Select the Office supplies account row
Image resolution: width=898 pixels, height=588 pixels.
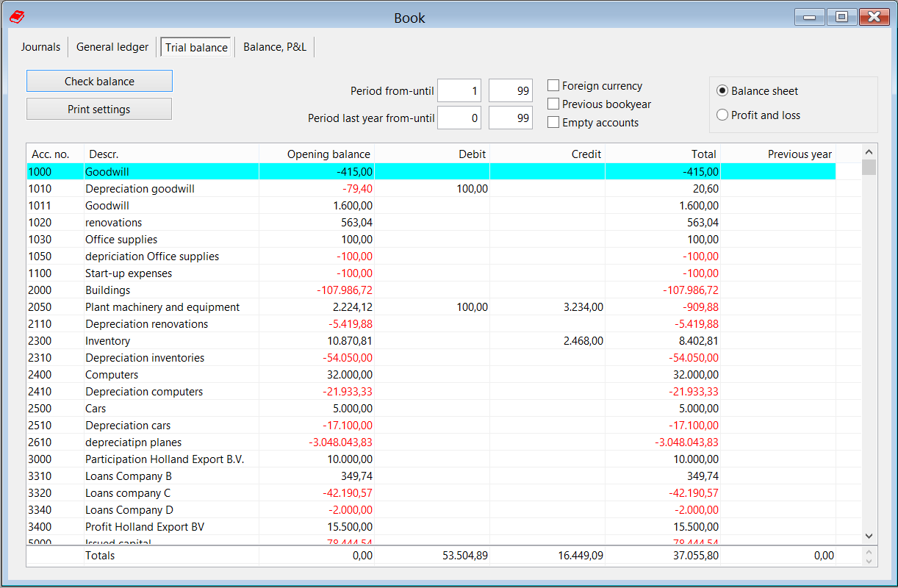coord(431,240)
